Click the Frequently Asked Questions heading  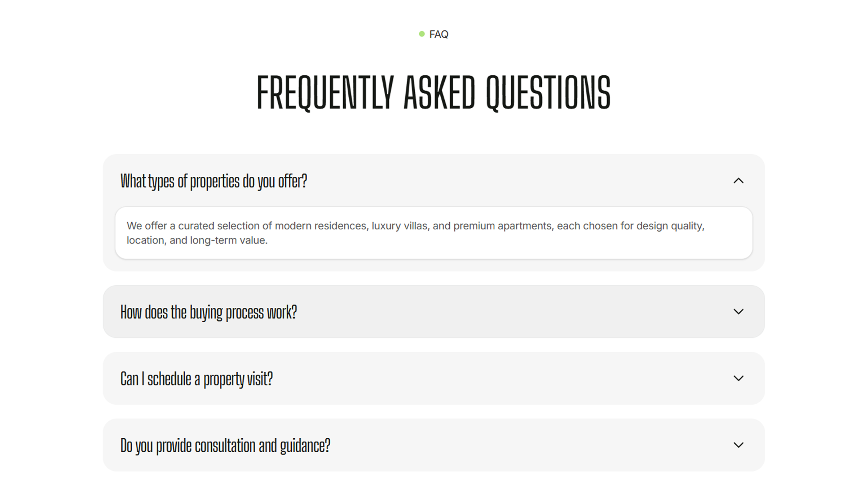click(x=434, y=92)
